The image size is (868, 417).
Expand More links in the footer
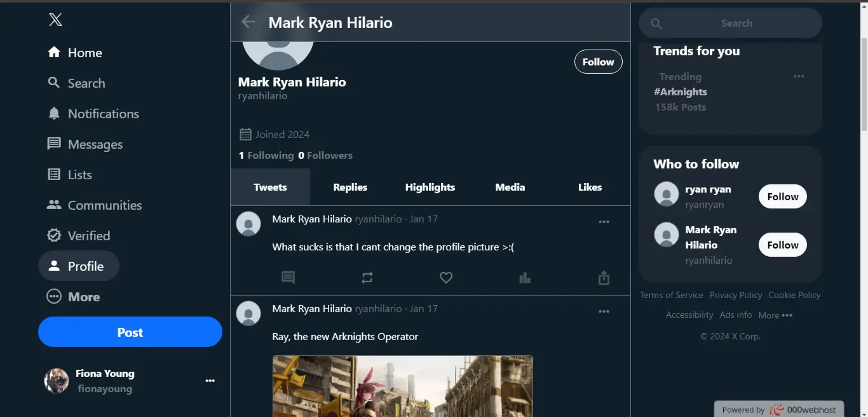coord(775,315)
